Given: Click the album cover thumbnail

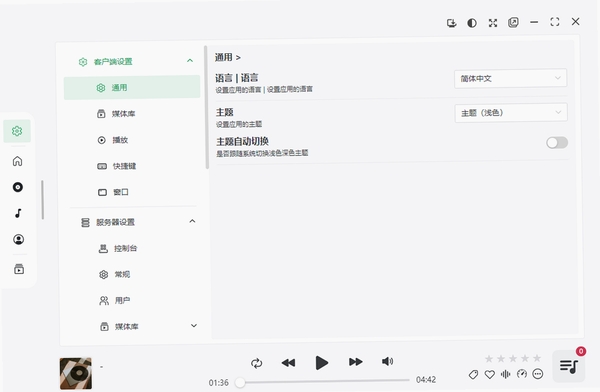Looking at the screenshot, I should pos(76,373).
